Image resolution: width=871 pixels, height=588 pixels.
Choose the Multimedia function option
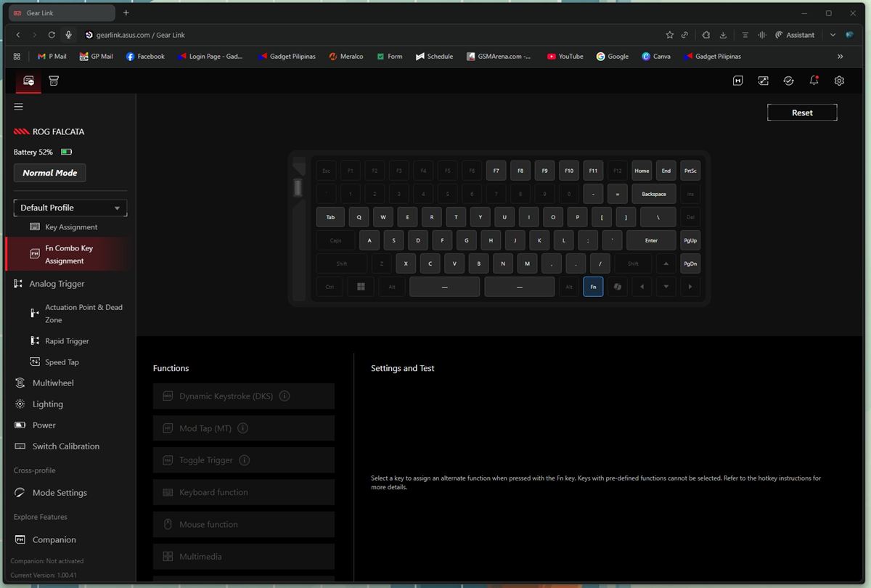pyautogui.click(x=244, y=556)
